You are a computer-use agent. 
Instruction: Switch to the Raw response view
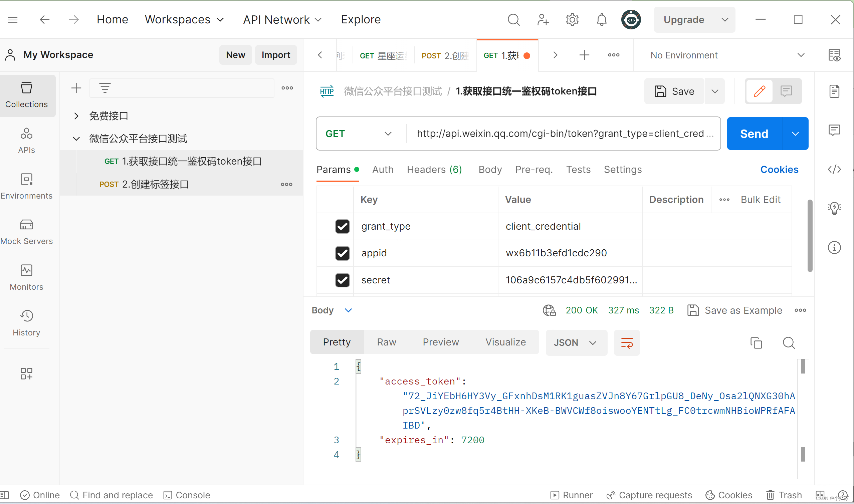387,342
